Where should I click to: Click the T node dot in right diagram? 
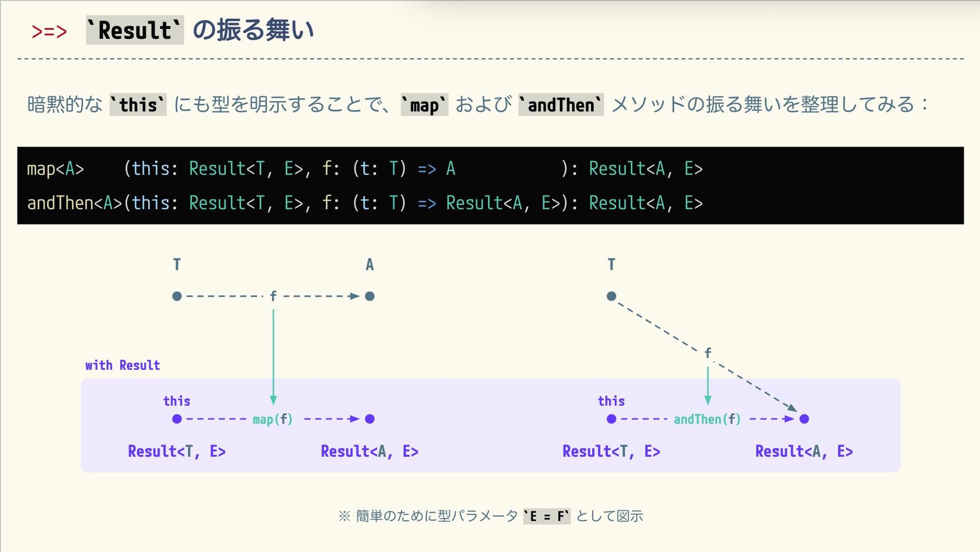tap(611, 296)
